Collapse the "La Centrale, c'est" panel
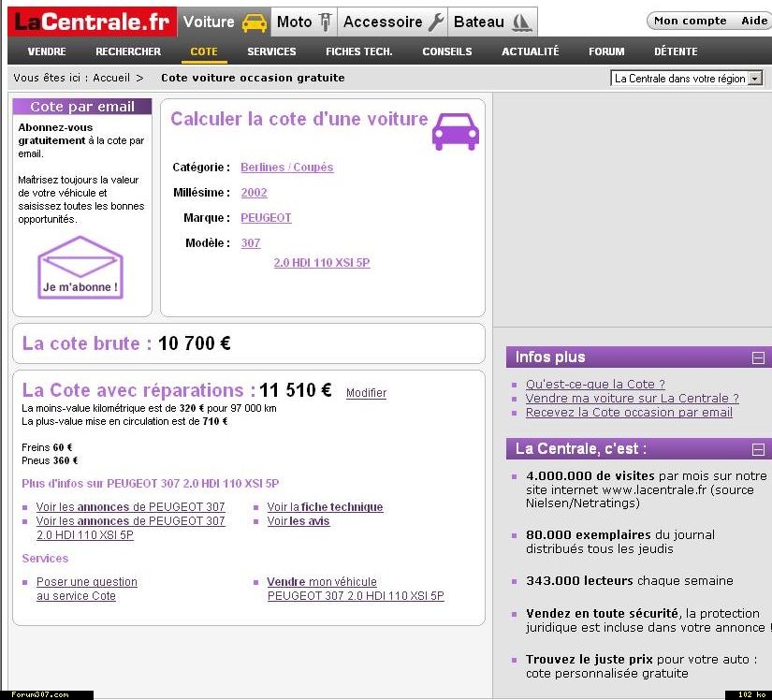The image size is (772, 700). coord(758,449)
